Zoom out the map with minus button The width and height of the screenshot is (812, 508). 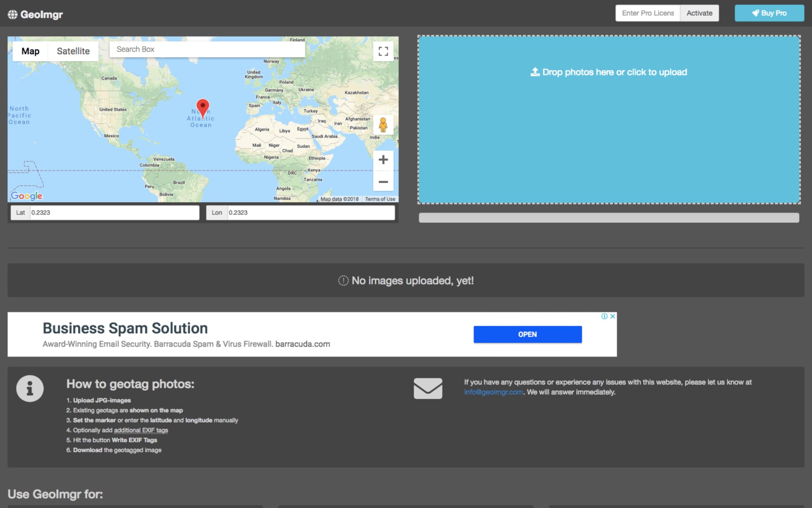383,182
